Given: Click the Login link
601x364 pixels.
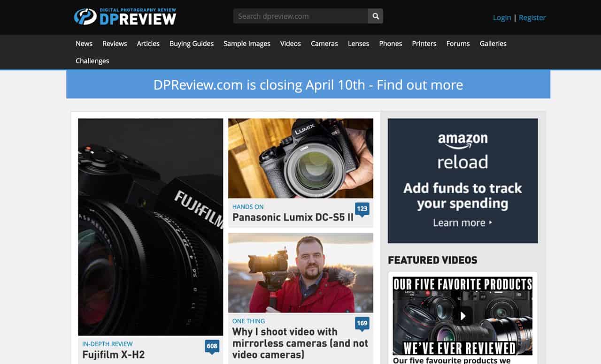Looking at the screenshot, I should [x=501, y=17].
